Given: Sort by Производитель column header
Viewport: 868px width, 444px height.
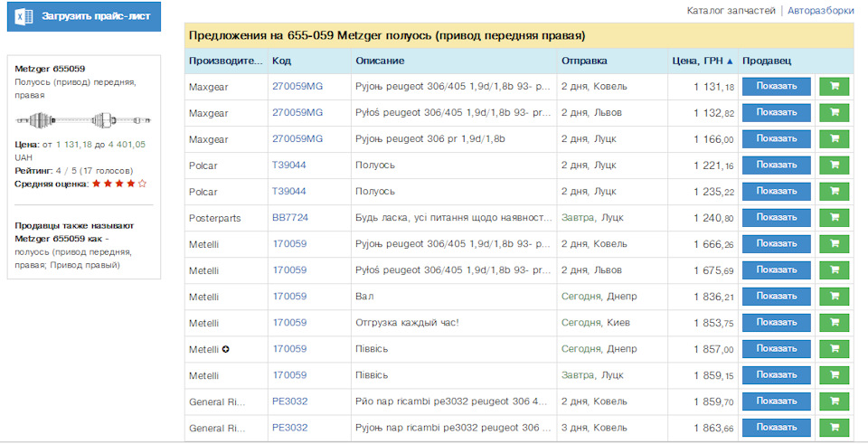Looking at the screenshot, I should point(226,61).
